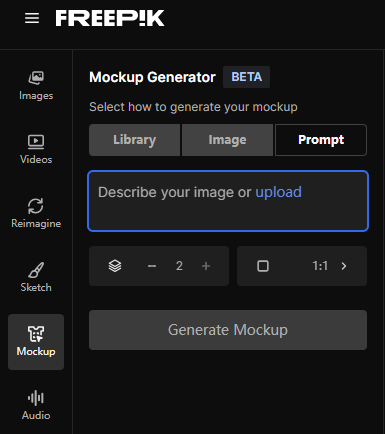Click the Generate Mockup button
The width and height of the screenshot is (385, 434).
(x=228, y=330)
